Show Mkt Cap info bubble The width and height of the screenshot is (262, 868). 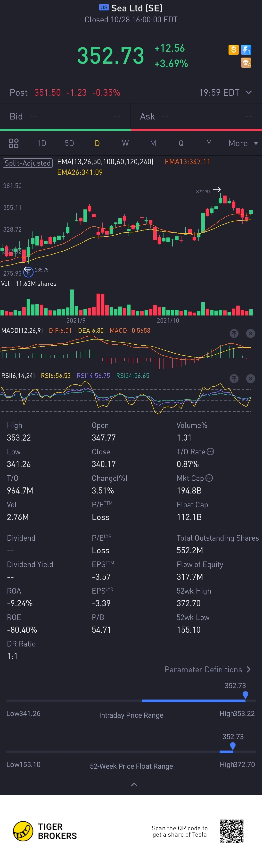(x=209, y=478)
